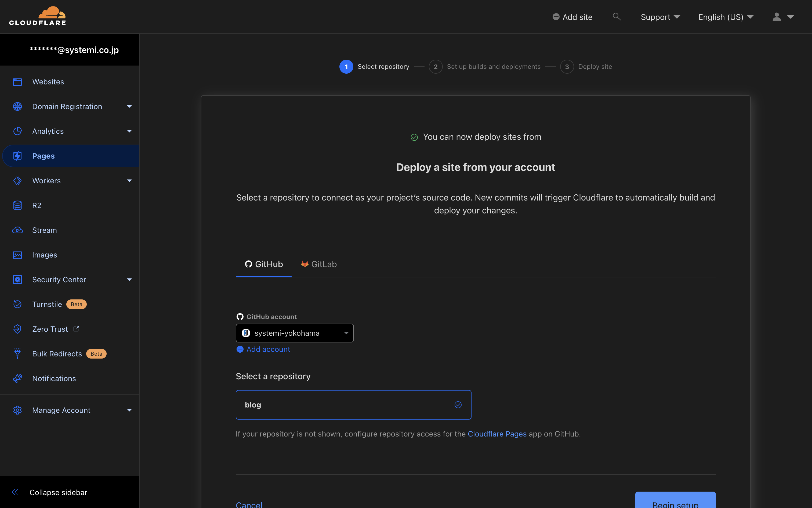Click the blog repository selected checkmark
The width and height of the screenshot is (812, 508).
(458, 405)
